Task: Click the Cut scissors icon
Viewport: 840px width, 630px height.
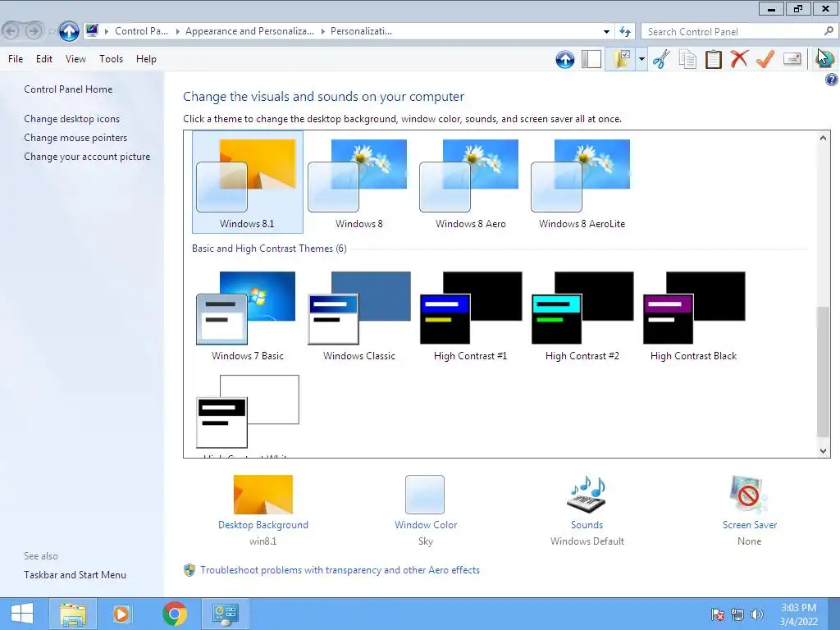Action: (662, 59)
